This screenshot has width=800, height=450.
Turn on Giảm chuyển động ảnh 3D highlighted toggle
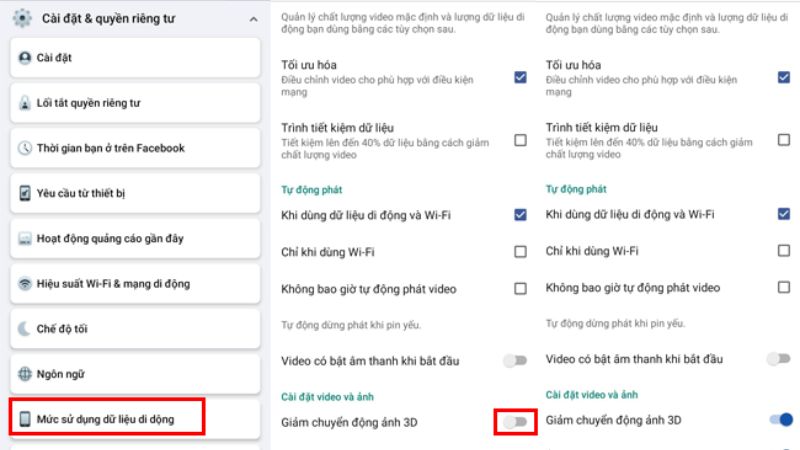click(x=515, y=423)
